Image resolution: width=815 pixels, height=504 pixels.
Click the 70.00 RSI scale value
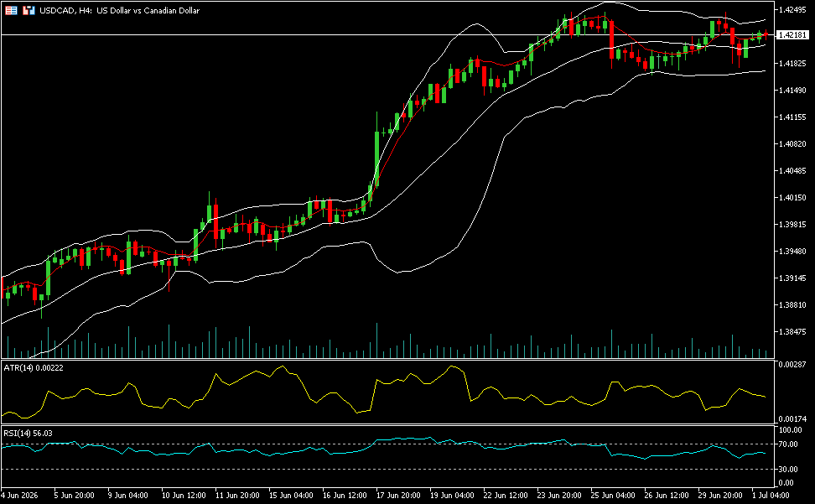788,444
